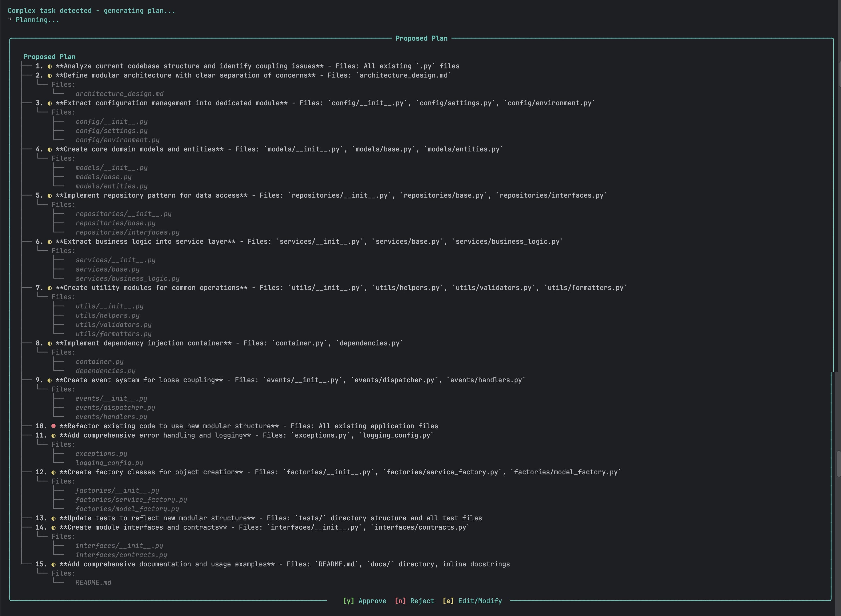Click the README.md entry under step 15

(93, 583)
